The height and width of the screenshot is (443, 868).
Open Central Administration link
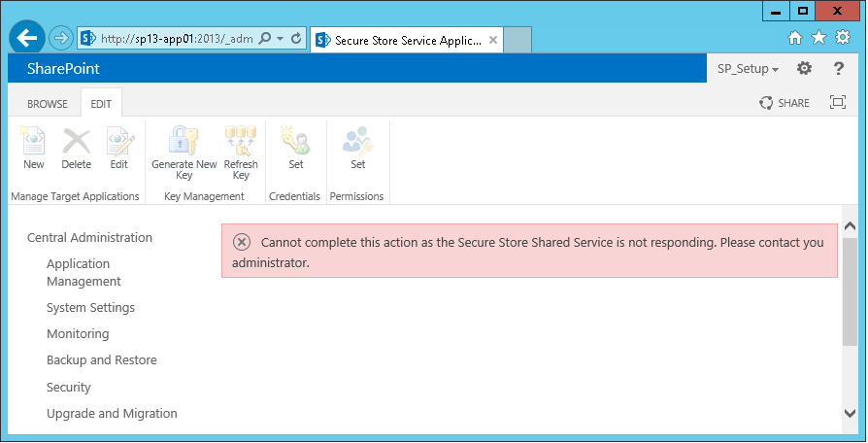89,238
